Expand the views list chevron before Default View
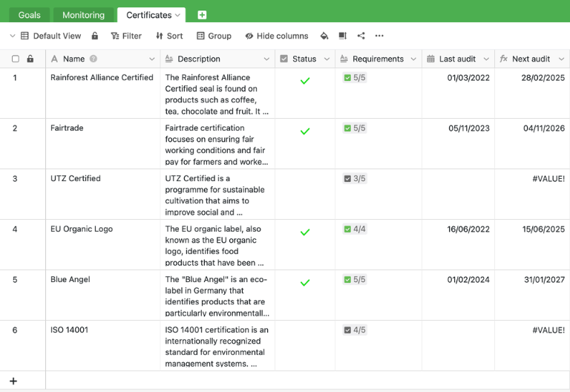Image resolution: width=570 pixels, height=392 pixels. (13, 36)
